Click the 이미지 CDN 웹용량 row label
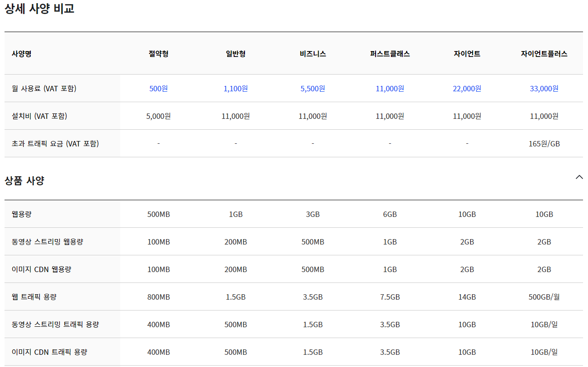 click(42, 269)
